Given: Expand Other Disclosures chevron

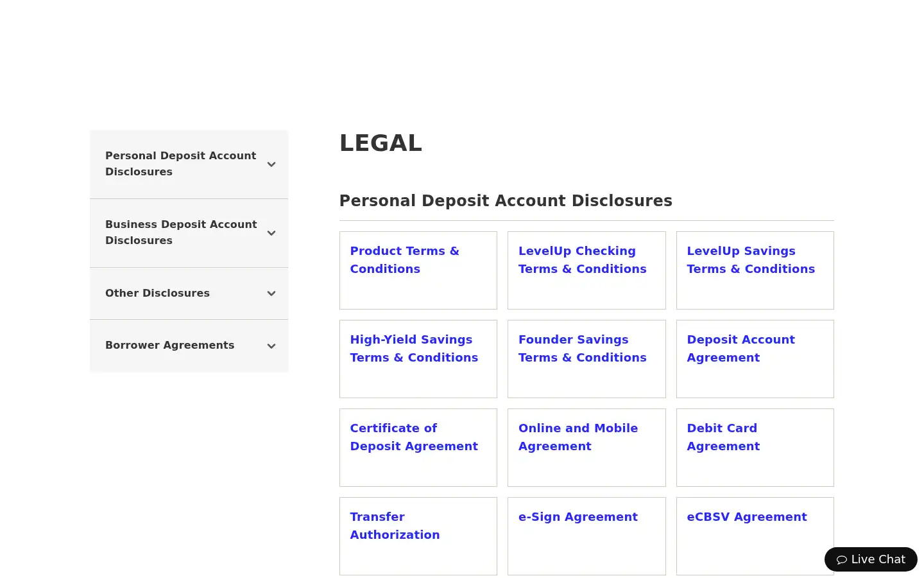Looking at the screenshot, I should (271, 293).
